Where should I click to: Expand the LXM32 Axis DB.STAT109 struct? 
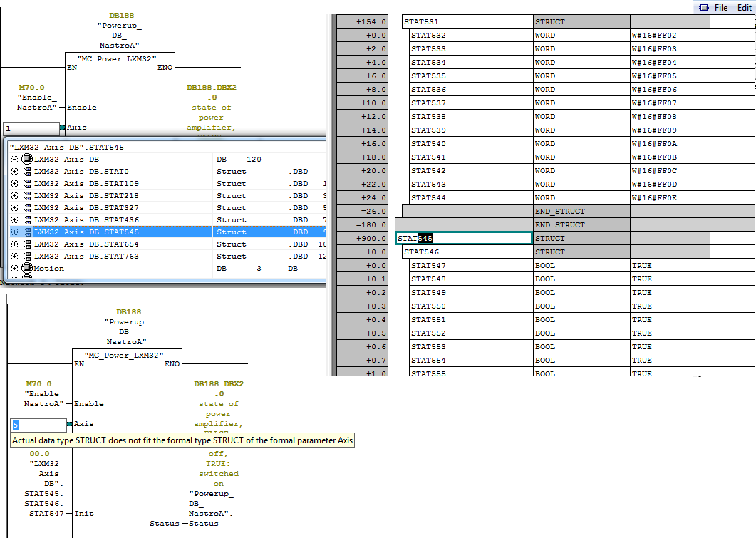(14, 184)
